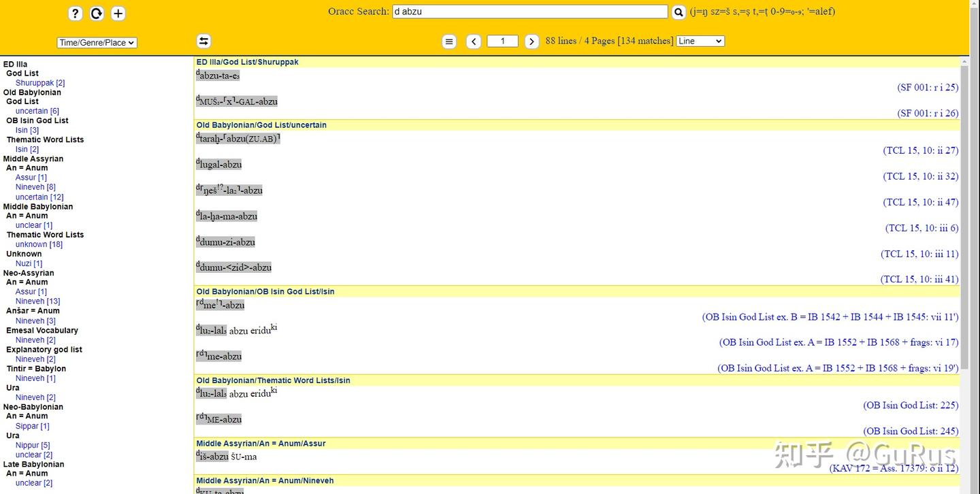The height and width of the screenshot is (494, 980).
Task: Select unknown [18] in sidebar
Action: 39,244
